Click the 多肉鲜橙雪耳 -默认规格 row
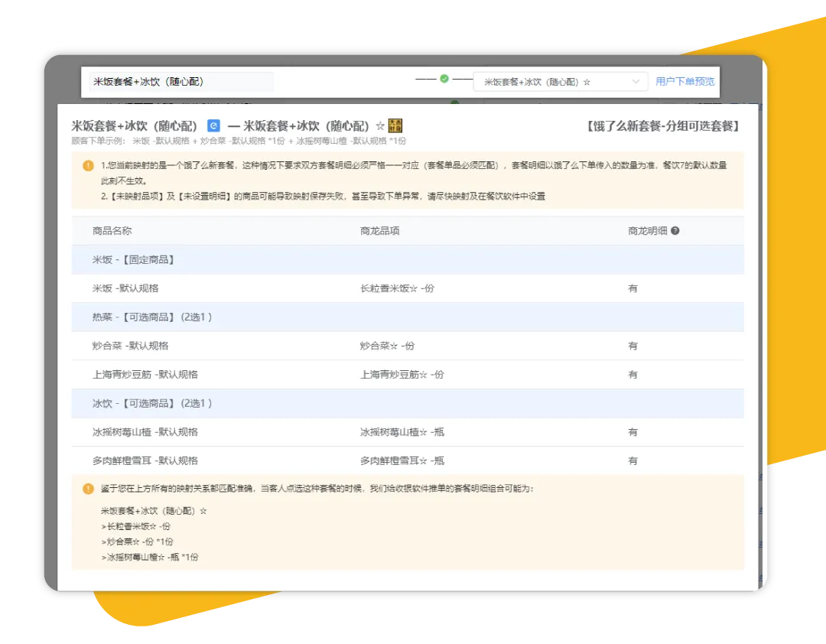This screenshot has width=826, height=644. tap(407, 460)
